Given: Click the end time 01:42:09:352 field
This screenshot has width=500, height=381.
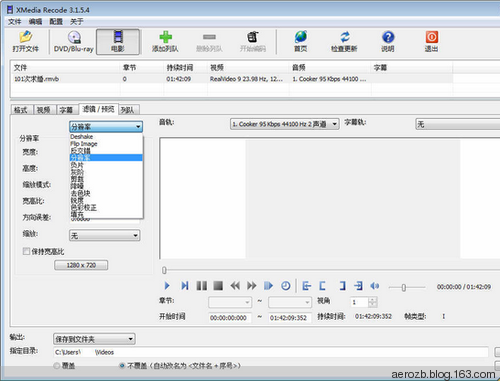Looking at the screenshot, I should (x=289, y=318).
